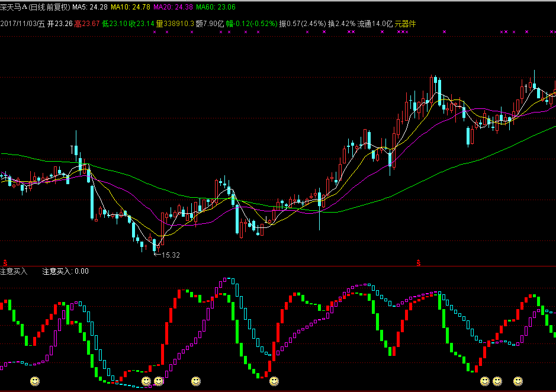Click the high price 高23.67
556x392 pixels.
coord(87,24)
